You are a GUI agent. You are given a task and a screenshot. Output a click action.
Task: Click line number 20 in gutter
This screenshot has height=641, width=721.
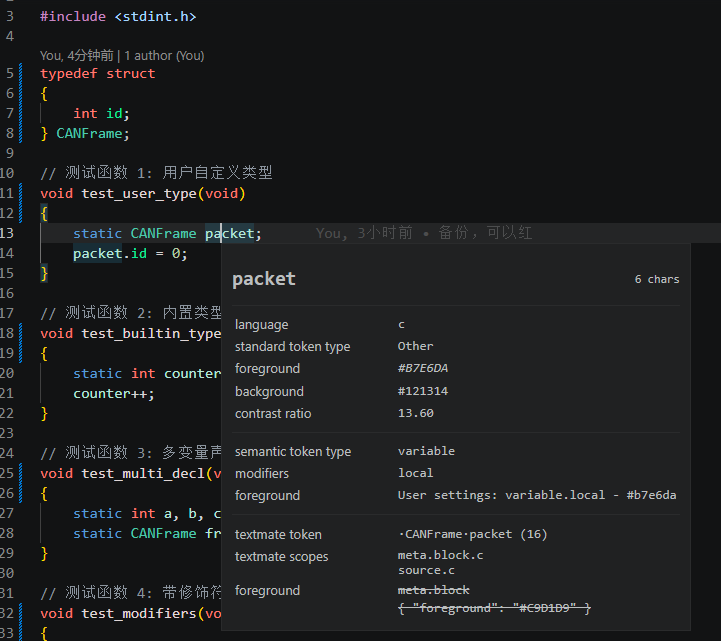point(7,373)
